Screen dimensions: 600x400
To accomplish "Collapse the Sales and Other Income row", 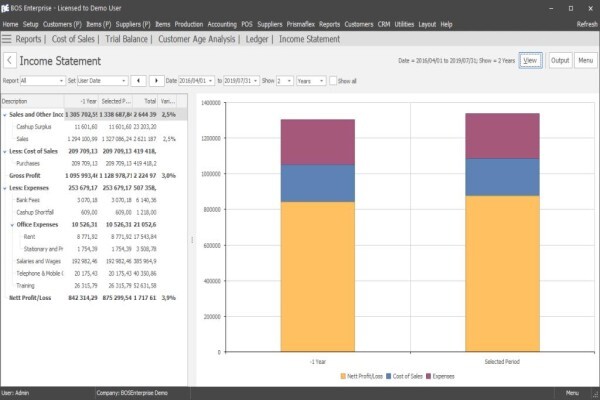I will click(5, 115).
